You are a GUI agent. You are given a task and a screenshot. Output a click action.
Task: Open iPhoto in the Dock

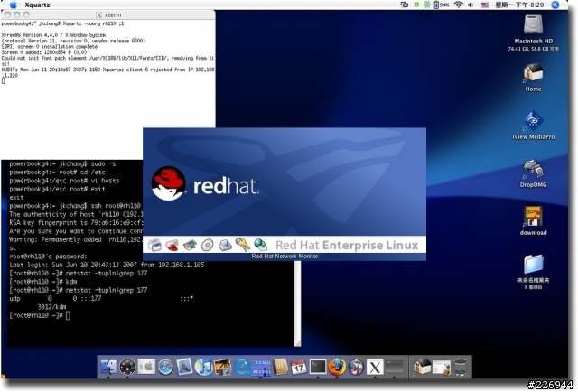click(223, 367)
